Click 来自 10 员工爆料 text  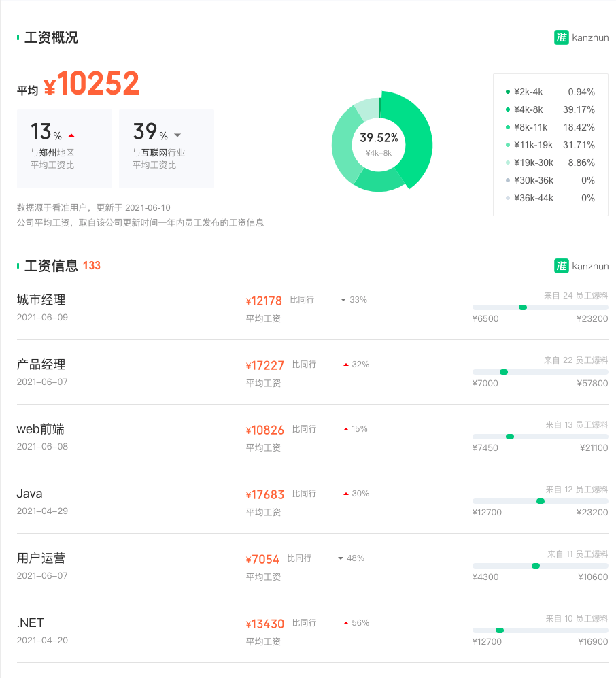click(x=577, y=619)
